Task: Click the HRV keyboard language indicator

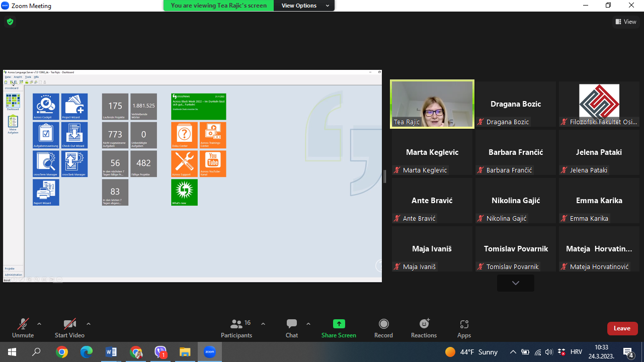Action: [576, 352]
